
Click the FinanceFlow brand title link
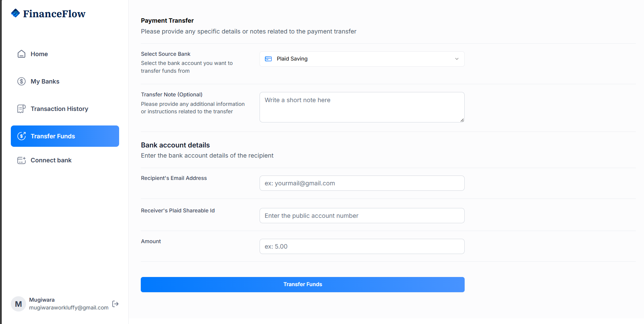[x=54, y=14]
